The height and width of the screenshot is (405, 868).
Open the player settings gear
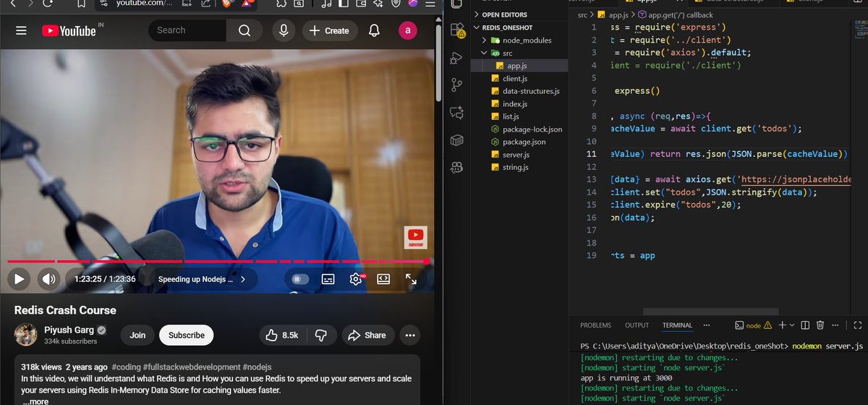click(x=356, y=278)
